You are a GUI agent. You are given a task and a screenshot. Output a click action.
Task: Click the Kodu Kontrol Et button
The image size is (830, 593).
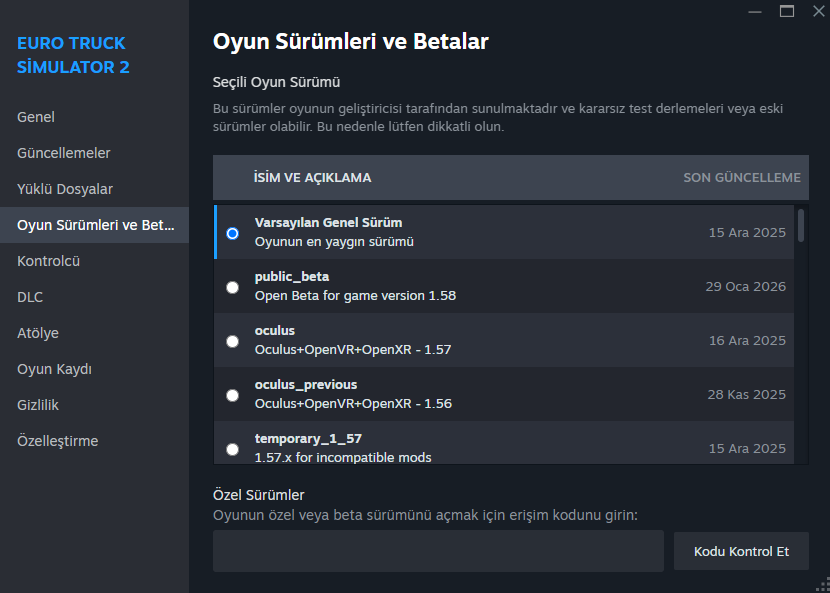pos(741,551)
